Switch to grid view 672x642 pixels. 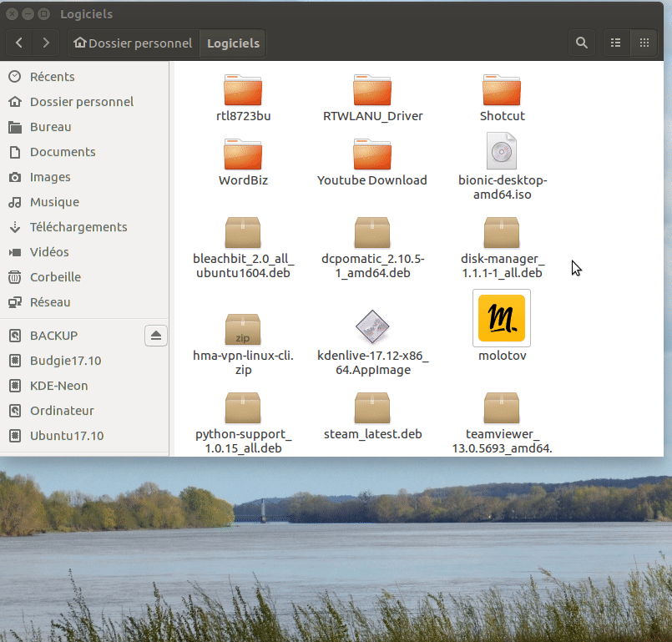(644, 43)
